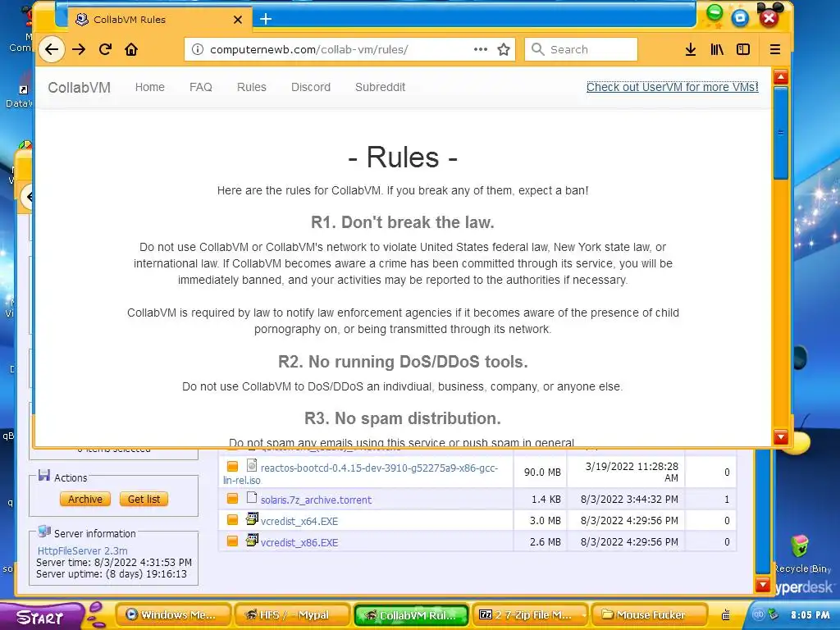The height and width of the screenshot is (630, 840).
Task: Open the Downloads arrow icon
Action: pos(691,49)
